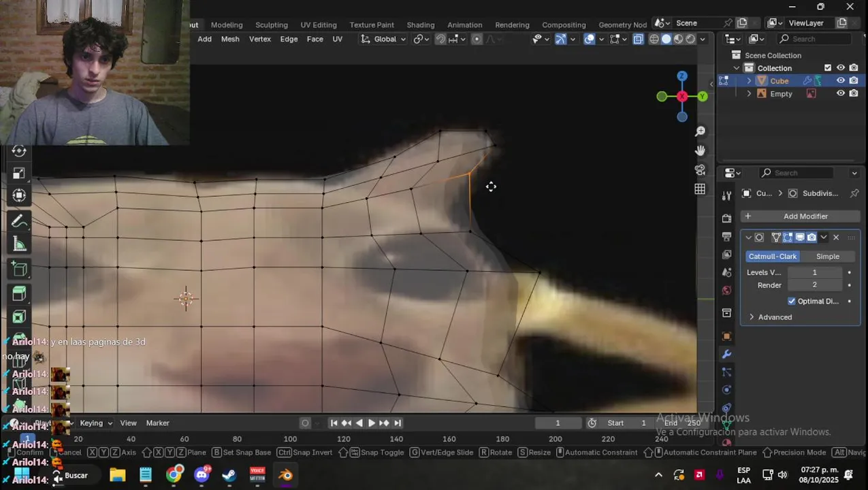Toggle X-ray view in header

coord(638,39)
